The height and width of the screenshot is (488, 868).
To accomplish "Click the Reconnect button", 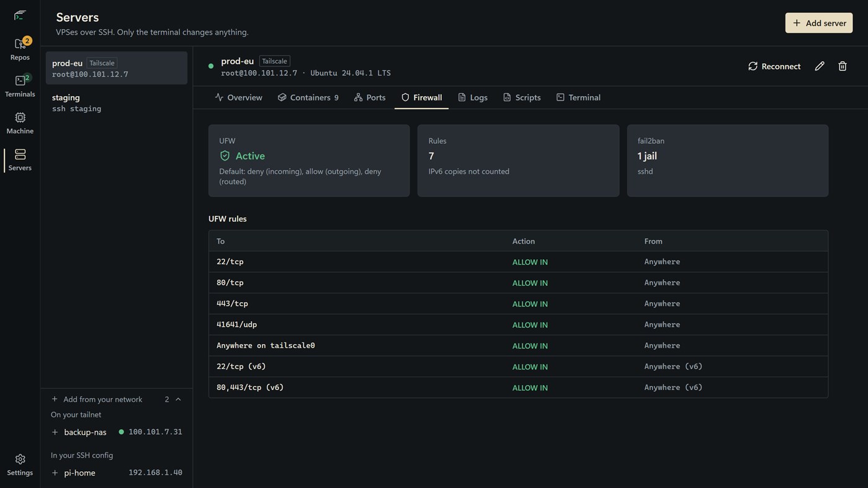I will [x=774, y=66].
